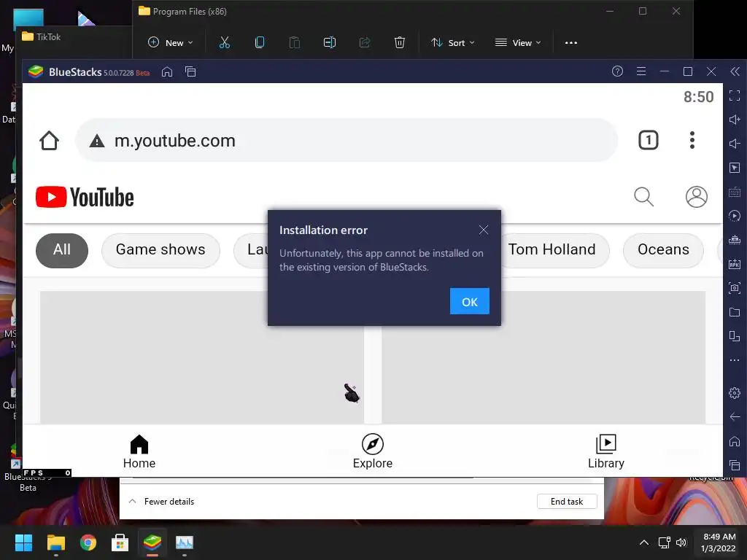The image size is (747, 560).
Task: Open BlueStacks settings gear icon
Action: click(735, 393)
